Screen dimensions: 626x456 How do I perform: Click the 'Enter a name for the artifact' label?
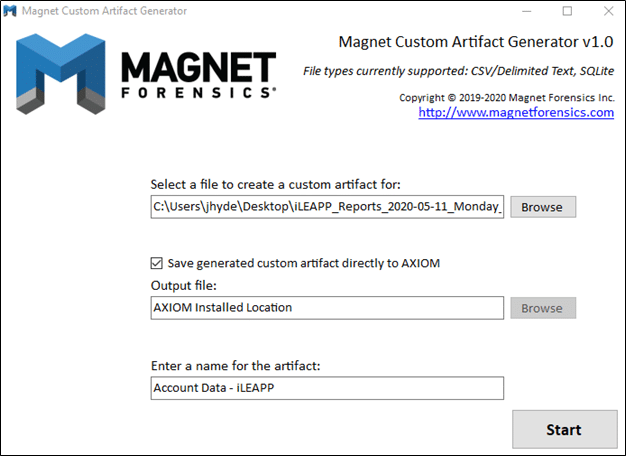coord(236,366)
